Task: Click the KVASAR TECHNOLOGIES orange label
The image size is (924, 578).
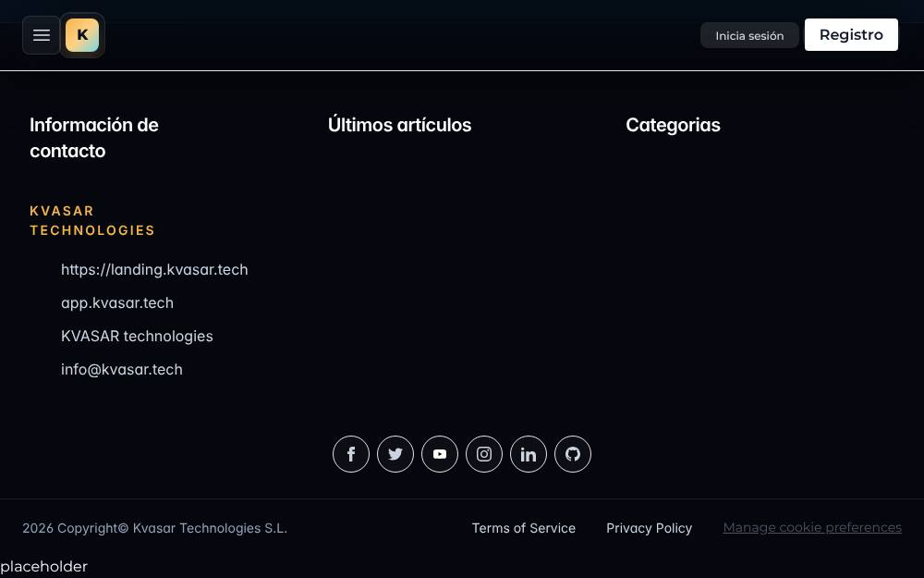Action: pyautogui.click(x=92, y=221)
